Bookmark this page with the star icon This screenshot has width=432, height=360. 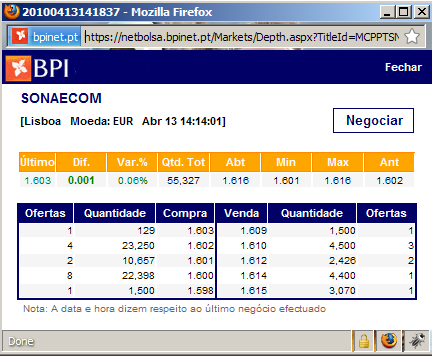pos(412,36)
